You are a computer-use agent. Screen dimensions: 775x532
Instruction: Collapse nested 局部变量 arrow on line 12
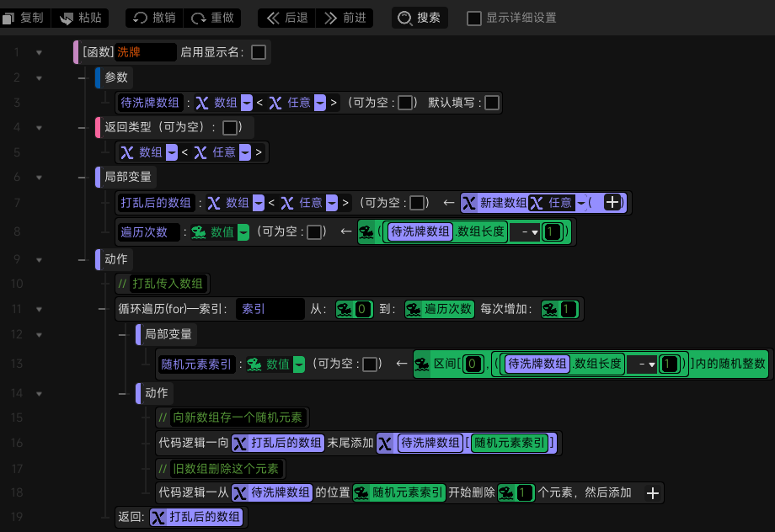[39, 334]
